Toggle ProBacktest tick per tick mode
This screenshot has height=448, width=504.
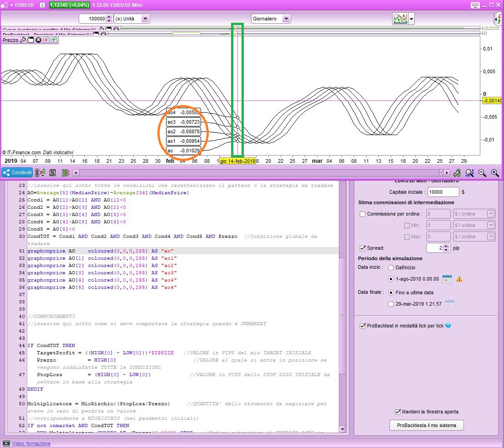click(363, 326)
